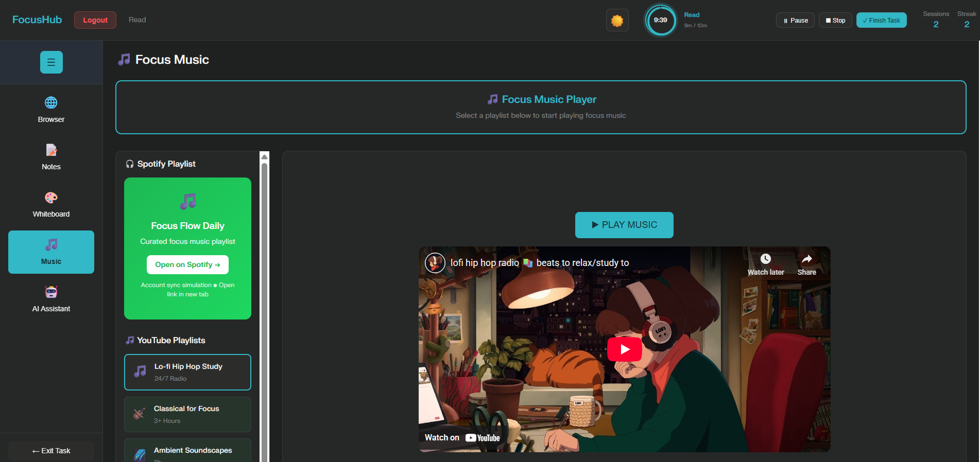Toggle light mode with sun icon
The width and height of the screenshot is (980, 462).
pos(617,20)
